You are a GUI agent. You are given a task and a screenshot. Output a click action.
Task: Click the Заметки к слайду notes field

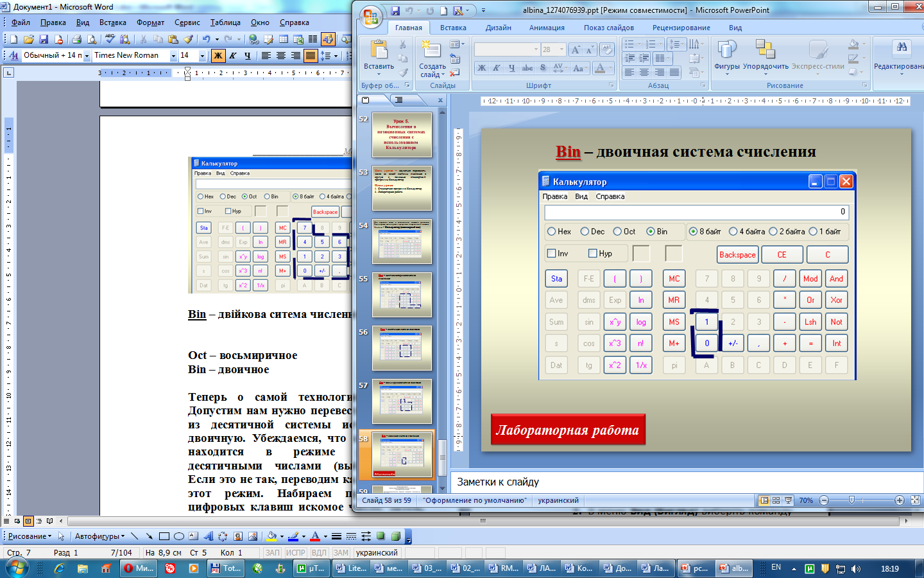[x=687, y=482]
